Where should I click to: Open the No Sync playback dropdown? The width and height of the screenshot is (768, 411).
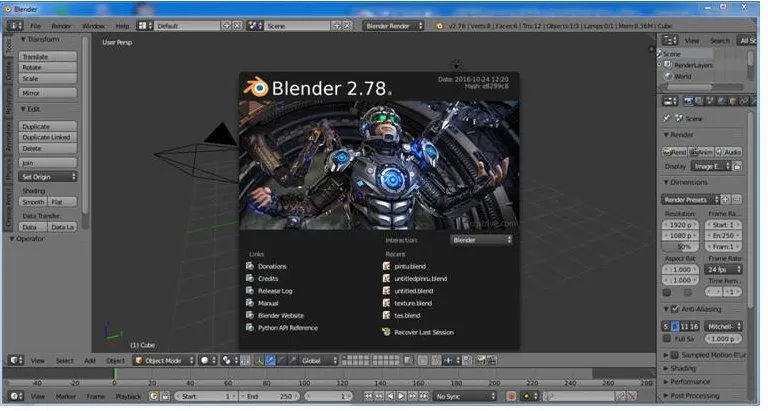pos(464,396)
